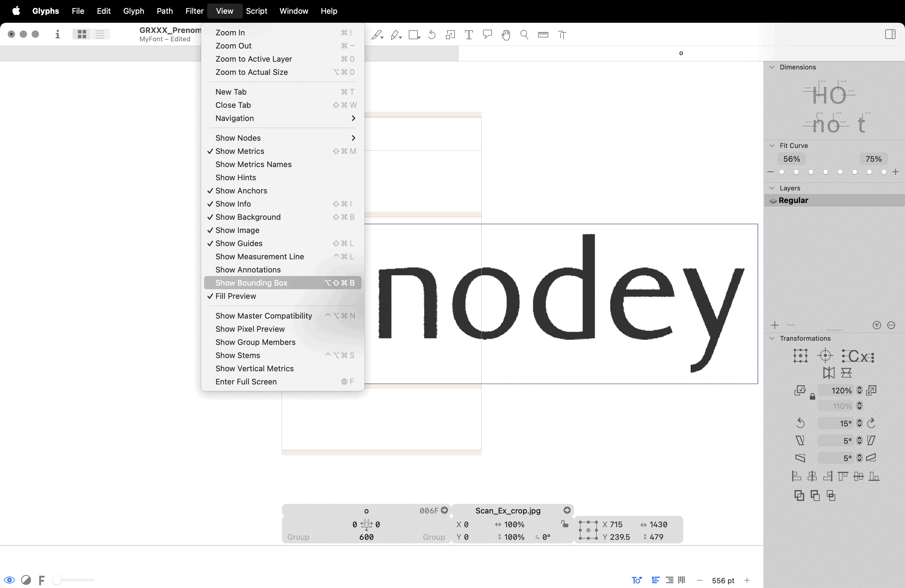Select the Hand tool in toolbar
This screenshot has height=588, width=905.
tap(506, 35)
